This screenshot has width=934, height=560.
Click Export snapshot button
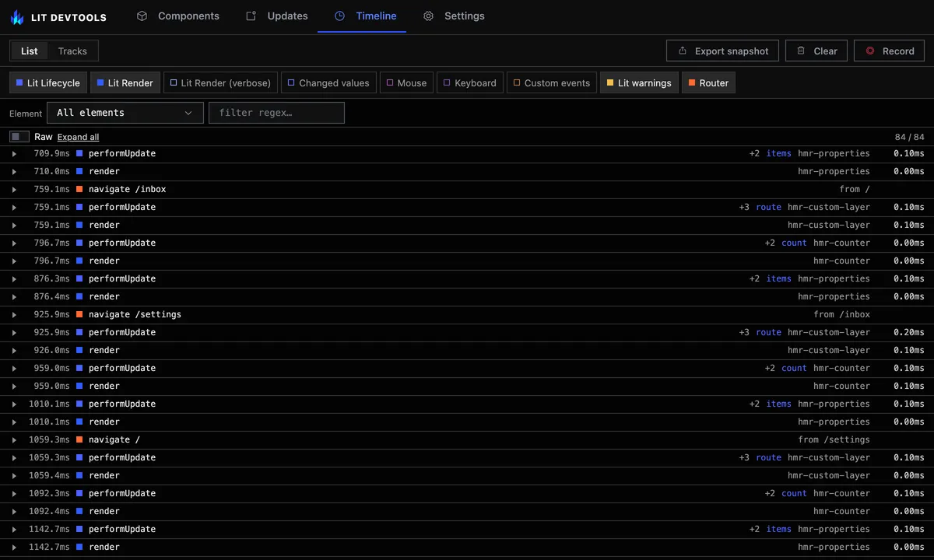click(x=723, y=51)
